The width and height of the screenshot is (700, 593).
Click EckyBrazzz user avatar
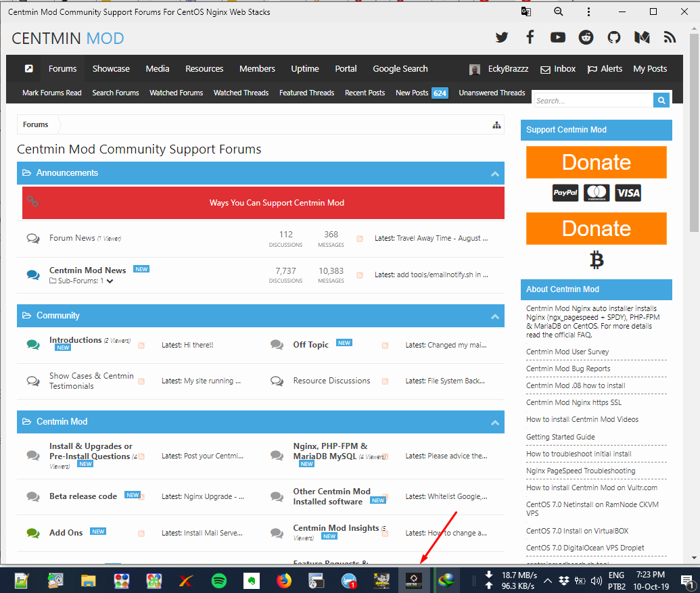[475, 69]
